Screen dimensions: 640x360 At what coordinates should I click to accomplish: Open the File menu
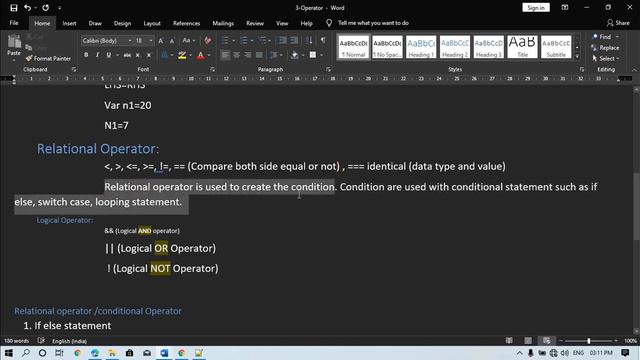pos(14,23)
